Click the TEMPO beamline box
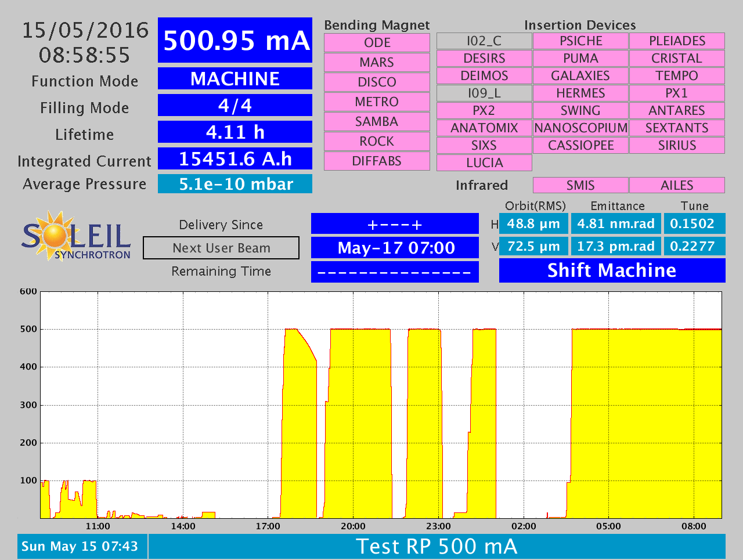The image size is (743, 560). point(677,75)
